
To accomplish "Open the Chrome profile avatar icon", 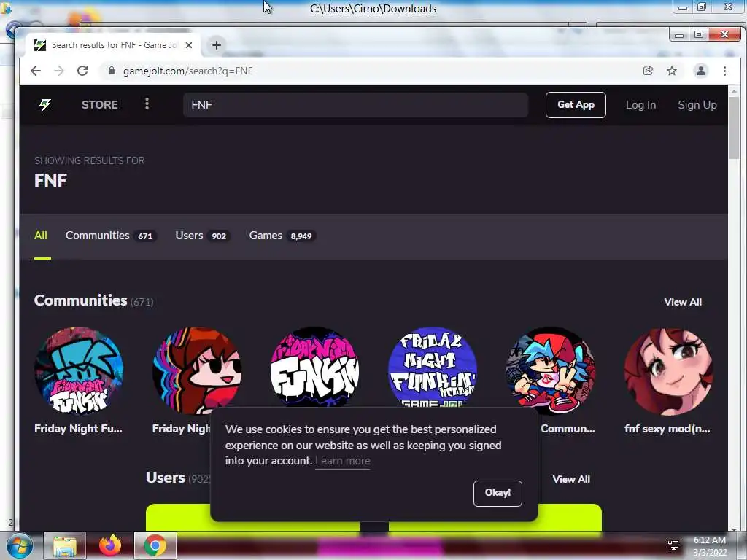I will [x=701, y=71].
